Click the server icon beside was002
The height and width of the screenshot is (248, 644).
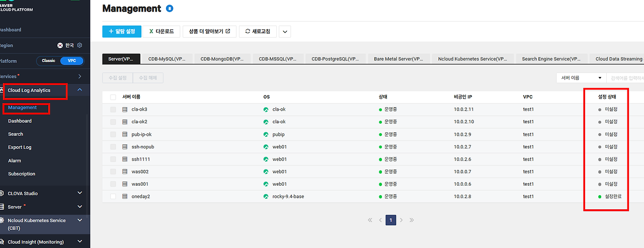(126, 172)
